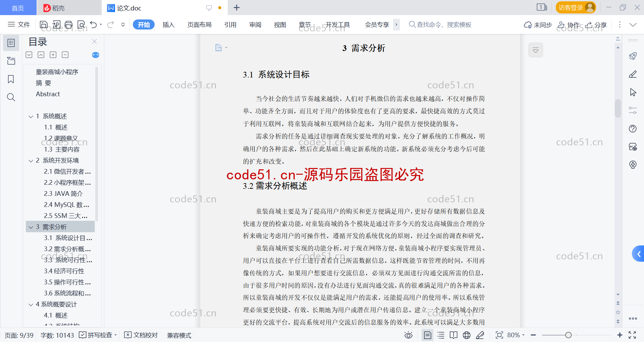Screen dimensions: 644x342
Task: Toggle the writing mode pen icon
Action: point(480,335)
